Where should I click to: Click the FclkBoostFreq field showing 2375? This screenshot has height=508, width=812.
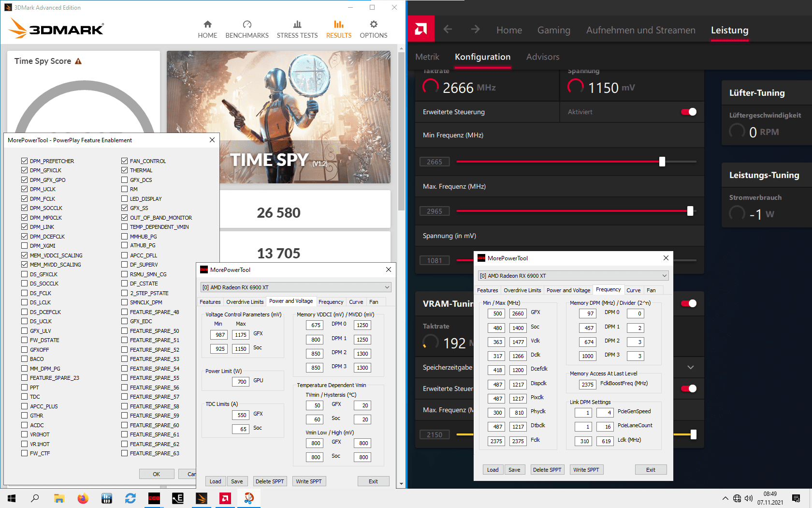588,385
